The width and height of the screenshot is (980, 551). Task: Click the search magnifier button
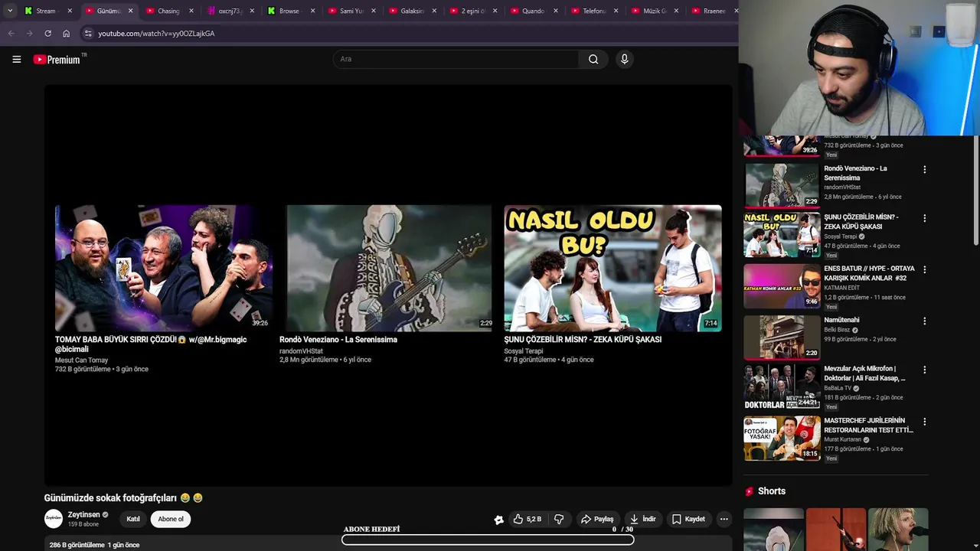click(593, 59)
